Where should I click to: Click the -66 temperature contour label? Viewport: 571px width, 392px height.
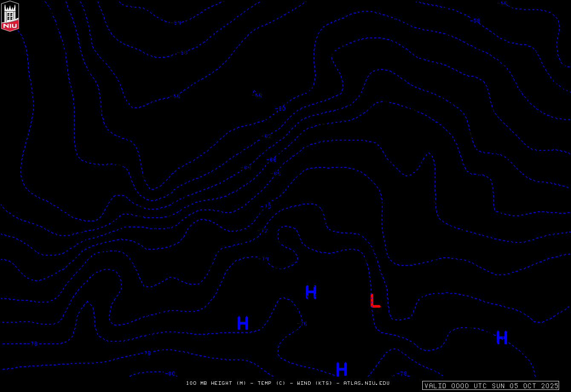click(271, 160)
